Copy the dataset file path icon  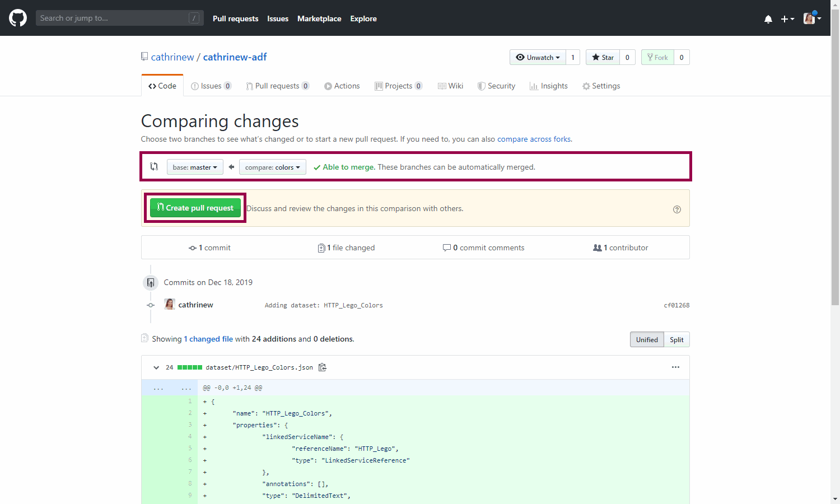(x=323, y=367)
